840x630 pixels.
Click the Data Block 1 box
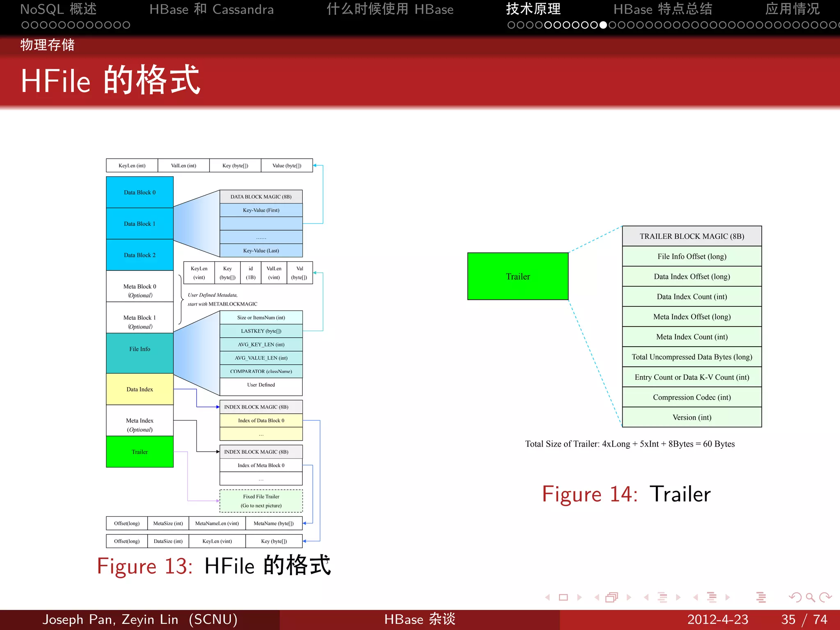click(140, 224)
